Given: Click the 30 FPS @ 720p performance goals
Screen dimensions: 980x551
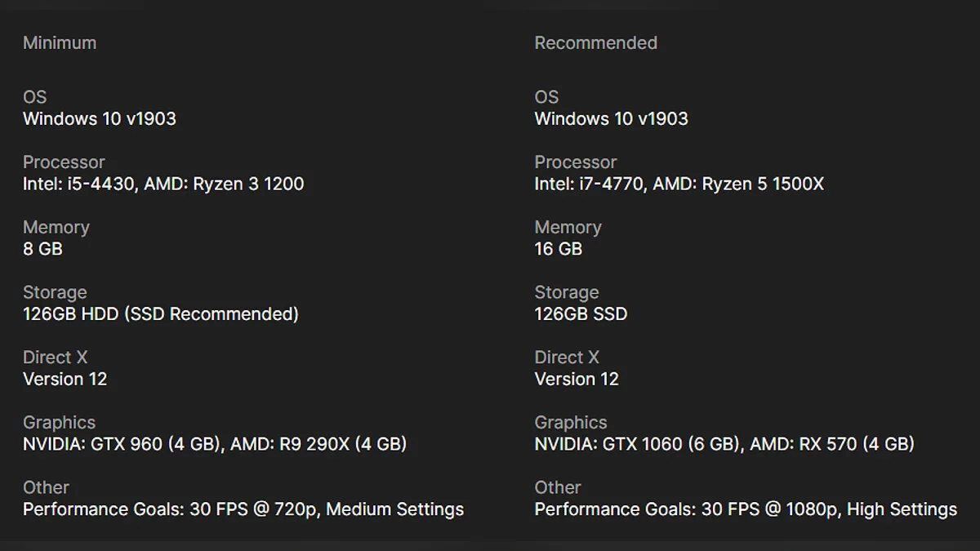Looking at the screenshot, I should [243, 509].
